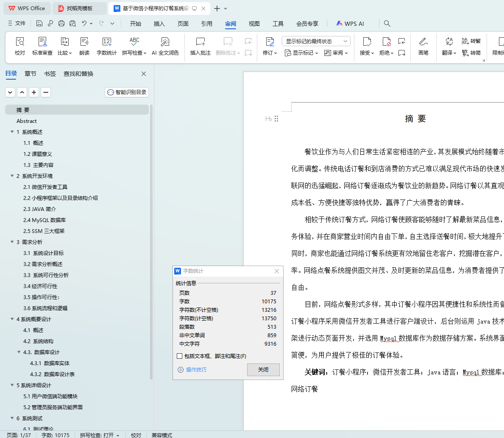
Task: Click the save icon in quick toolbar
Action: tap(39, 23)
